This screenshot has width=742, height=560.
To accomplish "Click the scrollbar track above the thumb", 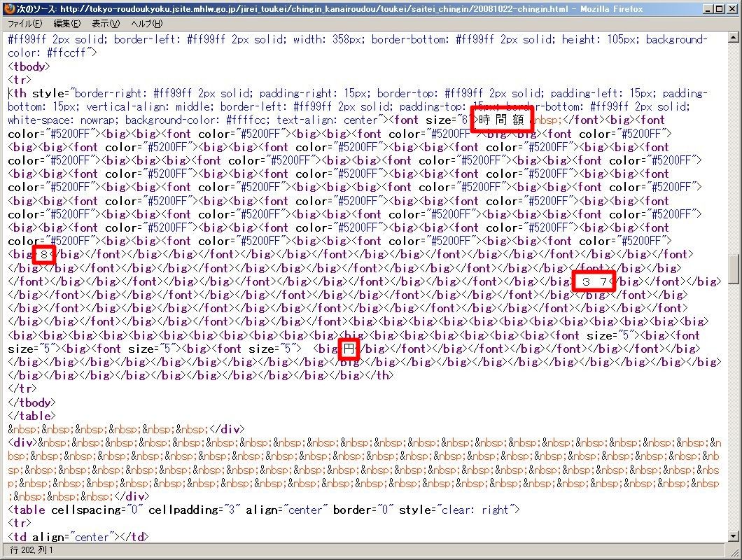I will (x=733, y=148).
